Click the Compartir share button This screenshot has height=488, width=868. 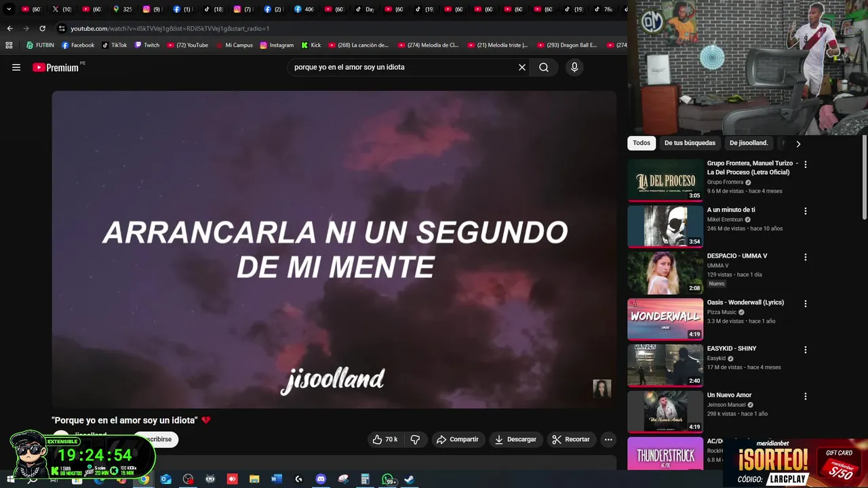coord(458,439)
